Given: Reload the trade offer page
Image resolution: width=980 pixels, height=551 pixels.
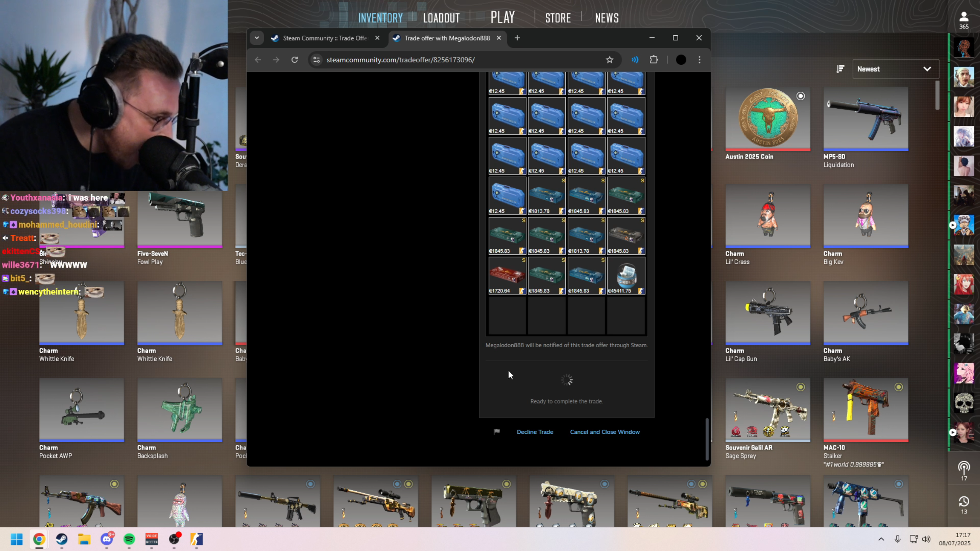Looking at the screenshot, I should [294, 60].
